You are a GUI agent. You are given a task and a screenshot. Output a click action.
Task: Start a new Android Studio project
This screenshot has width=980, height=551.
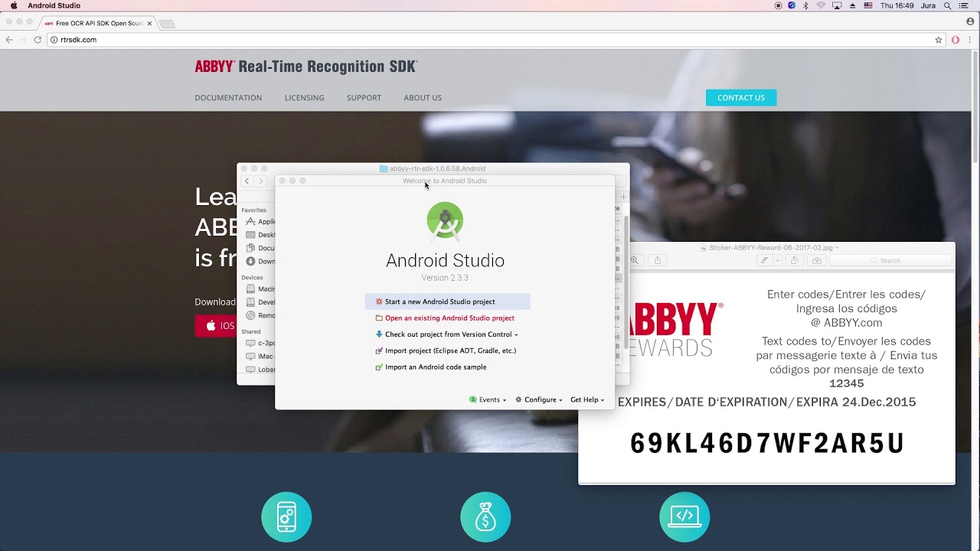click(447, 302)
